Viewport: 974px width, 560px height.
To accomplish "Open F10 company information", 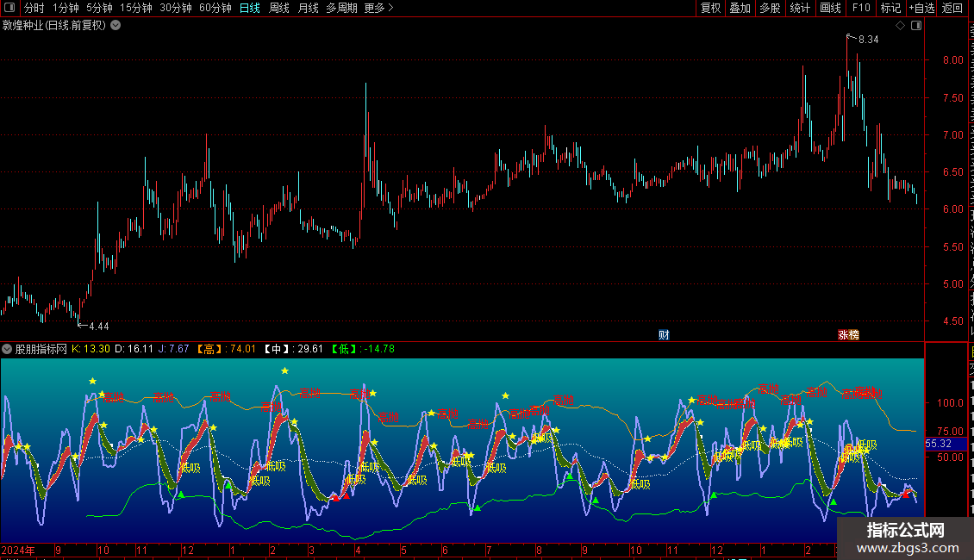I will click(x=861, y=8).
